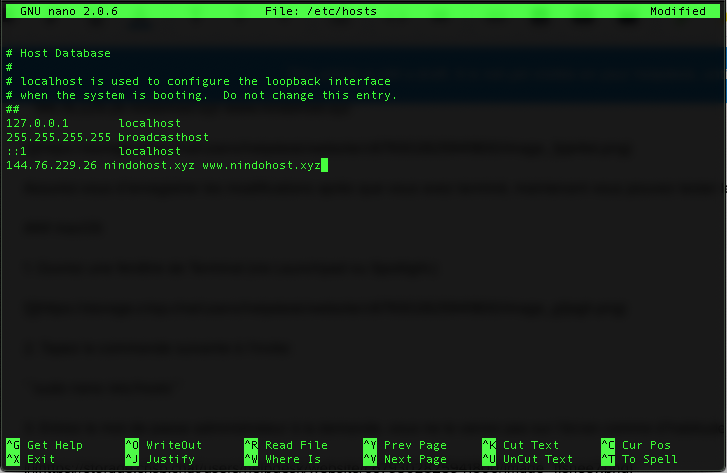Click the Justify shortcut label
The width and height of the screenshot is (727, 473).
coord(171,459)
